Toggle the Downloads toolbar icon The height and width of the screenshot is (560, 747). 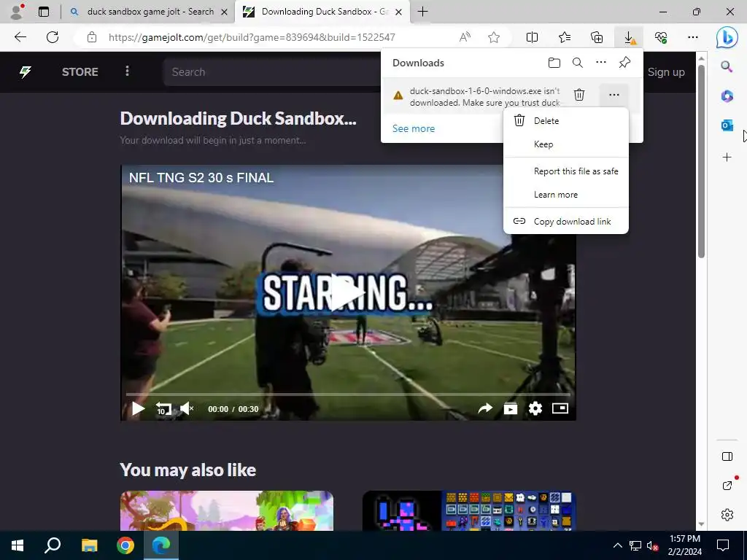pyautogui.click(x=630, y=37)
